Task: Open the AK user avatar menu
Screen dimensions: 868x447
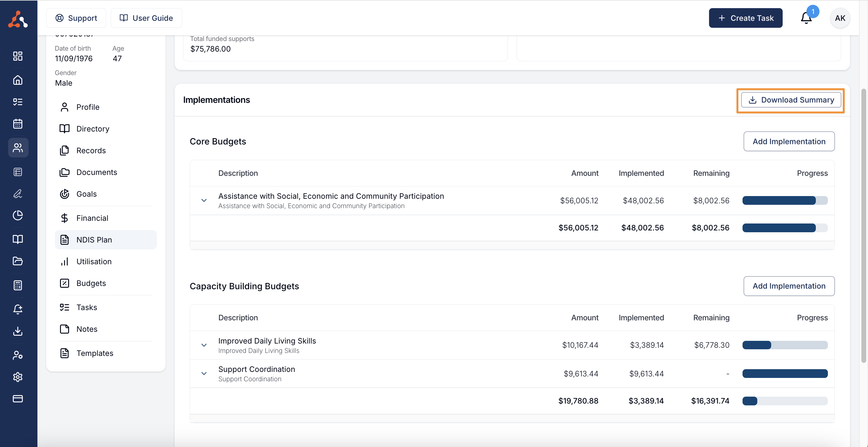Action: [840, 18]
